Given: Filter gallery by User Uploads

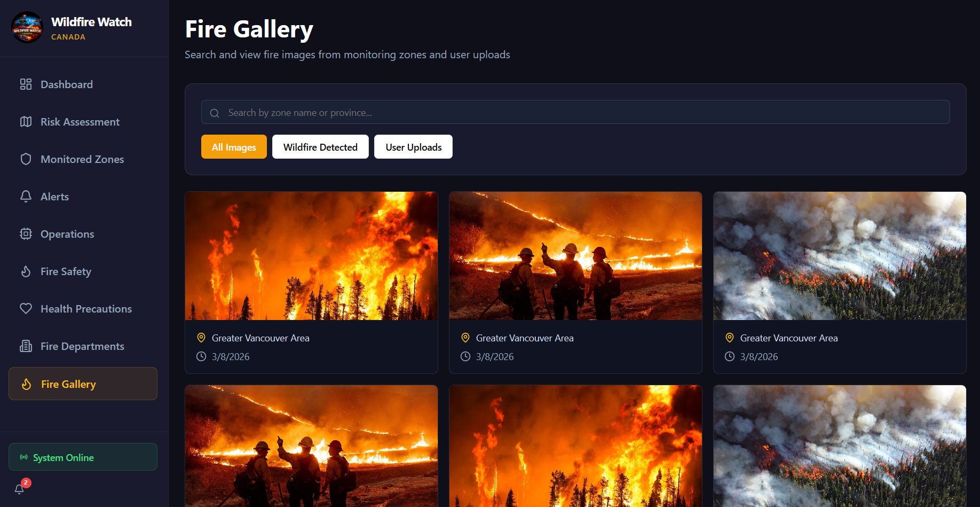Looking at the screenshot, I should (414, 147).
